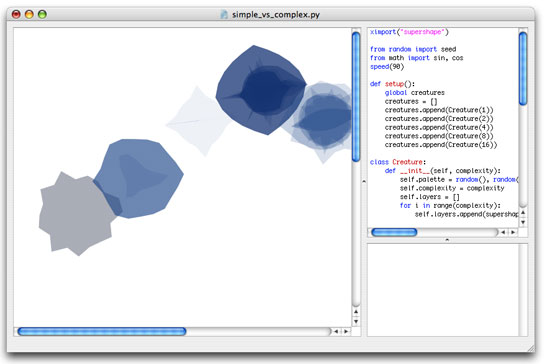Click the code editor horizontal scrollbar thumb
The image size is (550, 364).
point(394,232)
